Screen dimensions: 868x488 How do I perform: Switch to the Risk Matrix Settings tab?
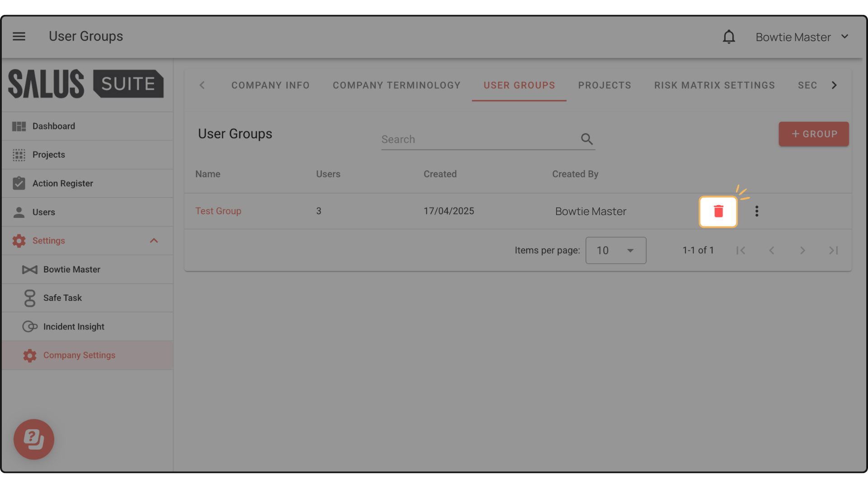pyautogui.click(x=714, y=85)
